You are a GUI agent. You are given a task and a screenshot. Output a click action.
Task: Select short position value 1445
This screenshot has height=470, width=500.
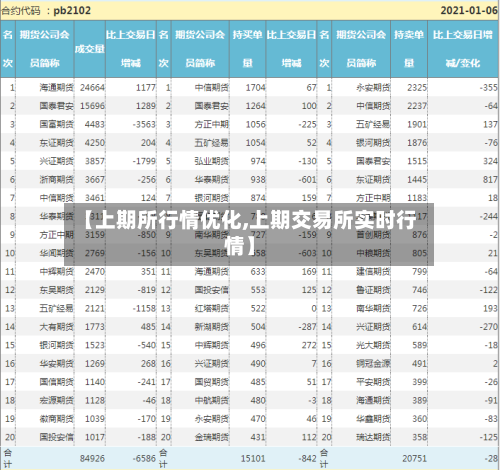[x=417, y=180]
